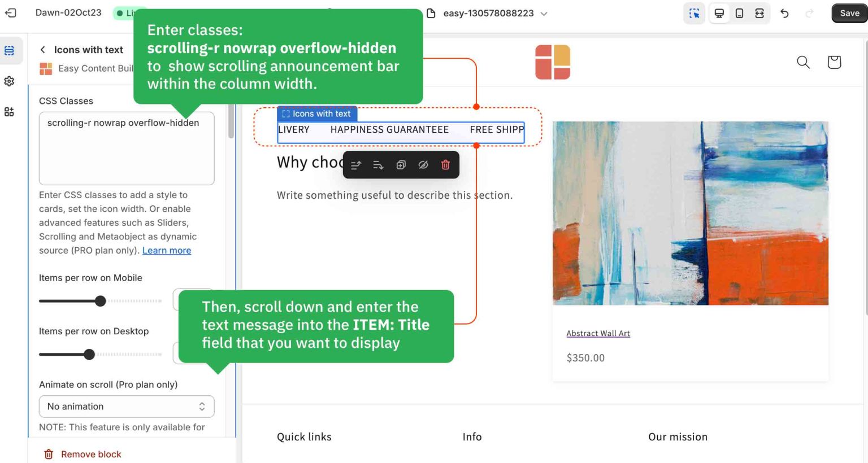
Task: Delete block with red trash icon
Action: click(x=445, y=165)
